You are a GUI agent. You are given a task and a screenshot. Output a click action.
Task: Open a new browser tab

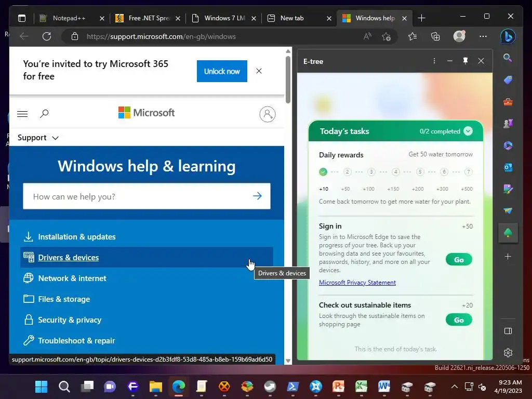421,18
